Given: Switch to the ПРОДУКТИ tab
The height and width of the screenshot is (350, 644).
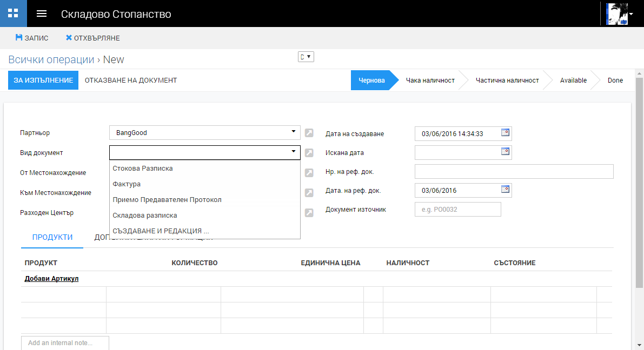Looking at the screenshot, I should (x=52, y=238).
